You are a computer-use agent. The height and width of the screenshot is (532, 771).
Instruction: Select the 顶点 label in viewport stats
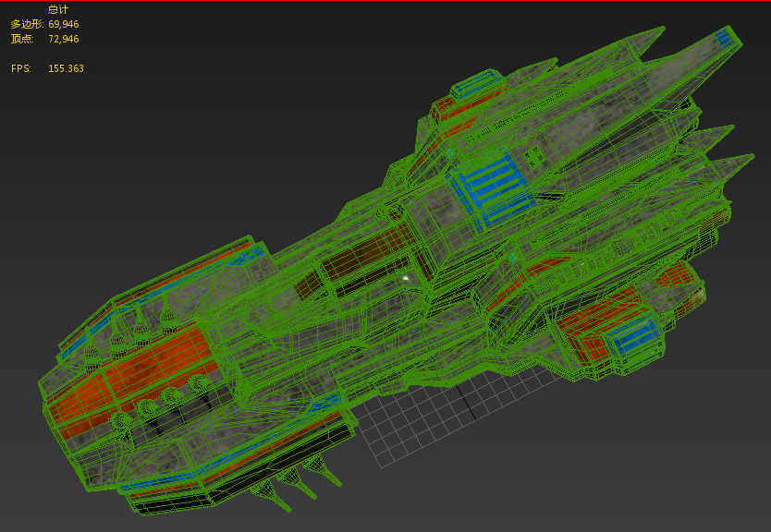tap(22, 39)
